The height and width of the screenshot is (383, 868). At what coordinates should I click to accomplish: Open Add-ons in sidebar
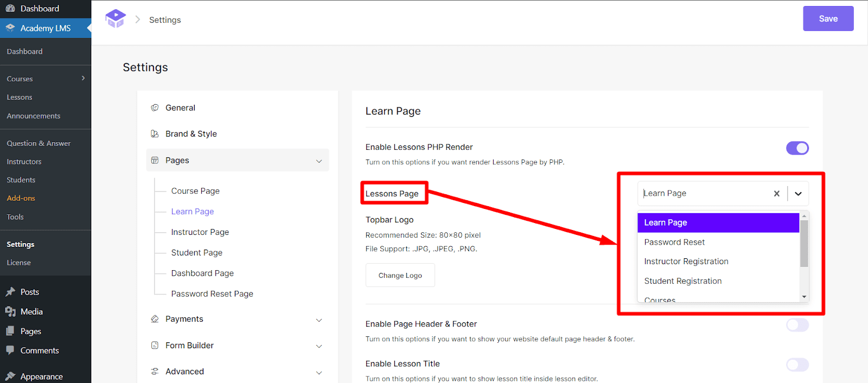(x=21, y=198)
